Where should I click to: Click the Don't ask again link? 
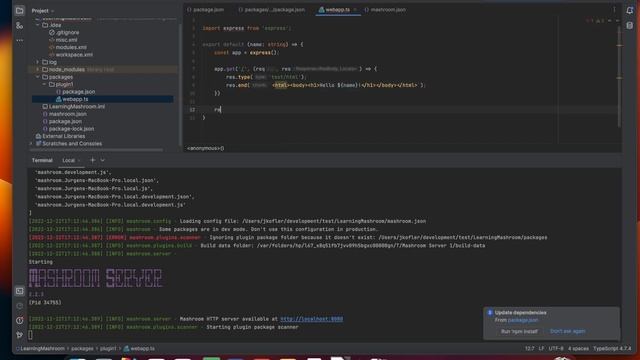[567, 331]
